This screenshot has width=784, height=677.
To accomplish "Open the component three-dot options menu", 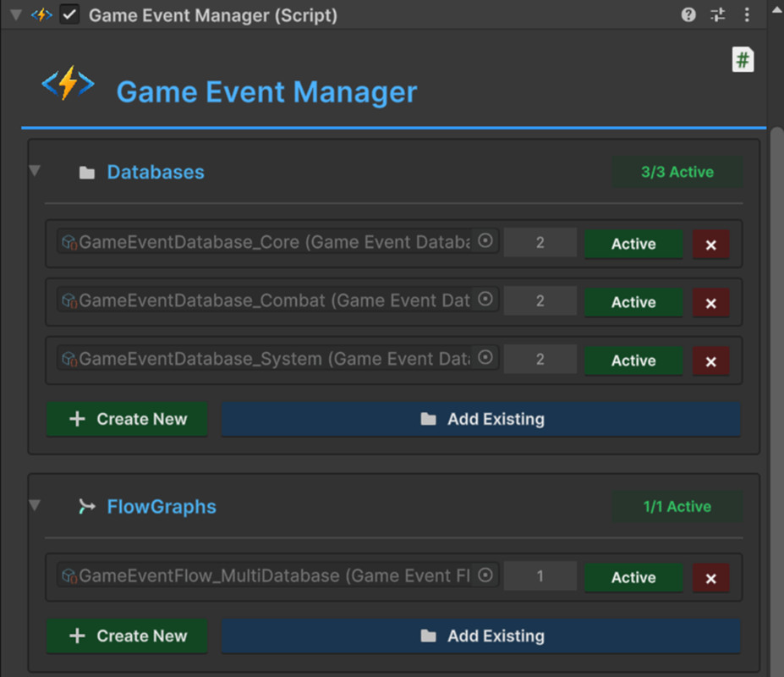I will tap(747, 14).
